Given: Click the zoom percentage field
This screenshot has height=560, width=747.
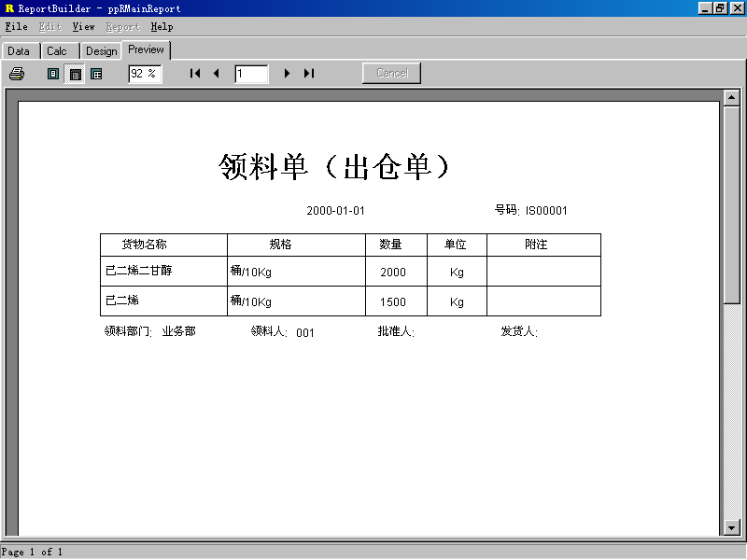Looking at the screenshot, I should pyautogui.click(x=145, y=74).
